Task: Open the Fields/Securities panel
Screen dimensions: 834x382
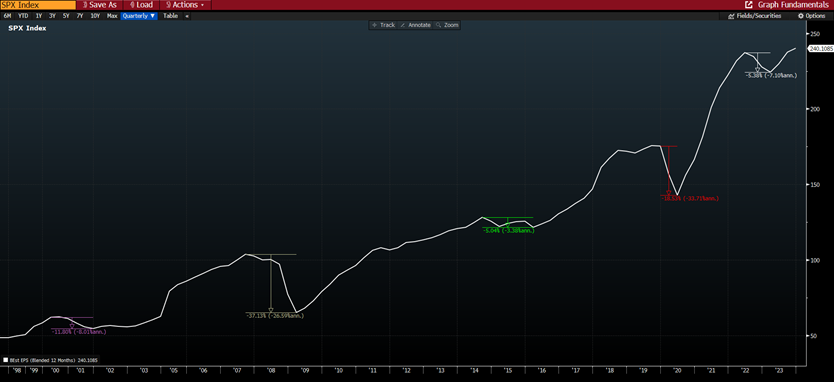Action: pos(754,16)
